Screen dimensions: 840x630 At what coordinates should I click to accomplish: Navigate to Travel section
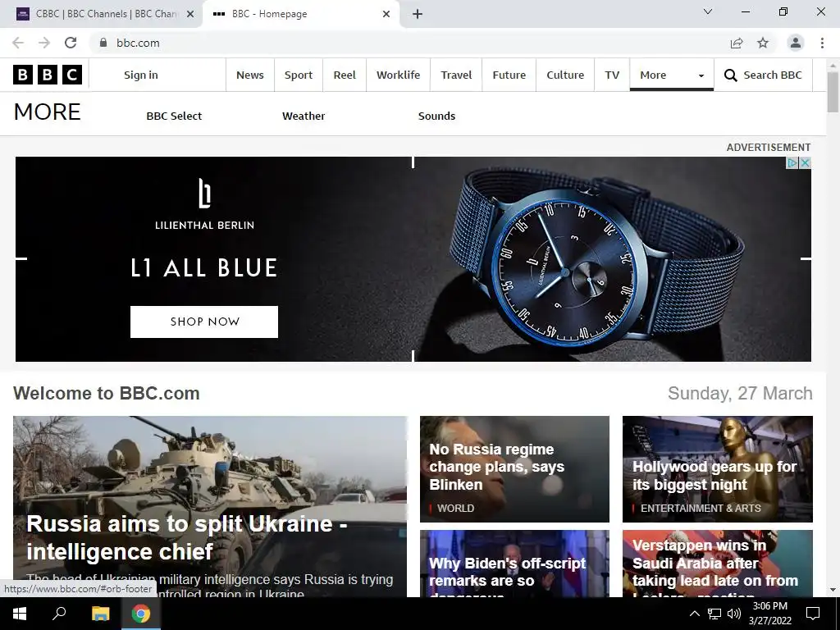tap(456, 75)
